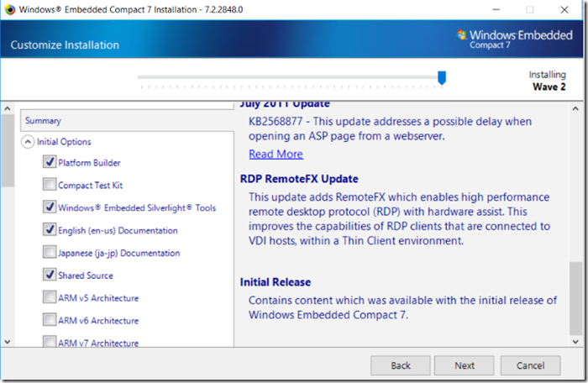Enable Japanese (ja-jp) Documentation checkbox
The image size is (588, 383).
click(50, 252)
